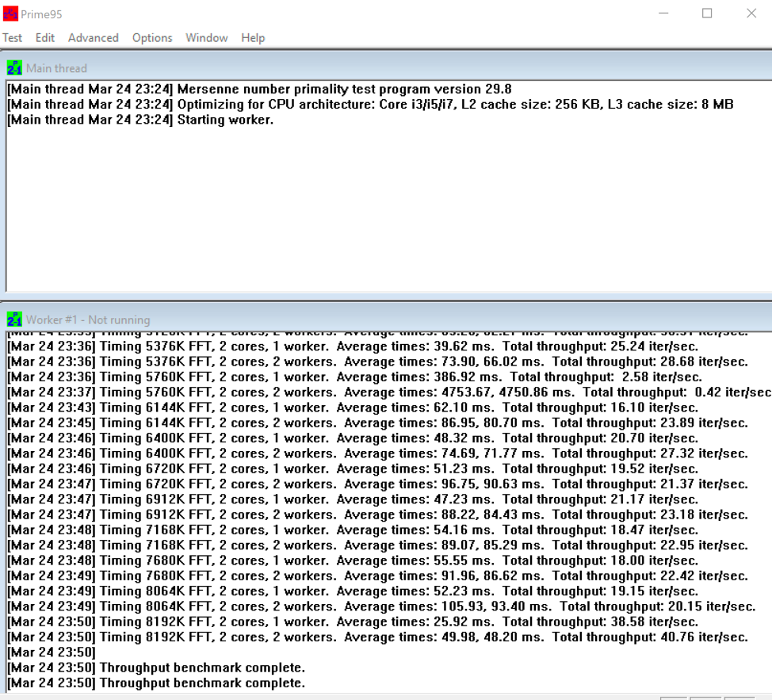Viewport: 772px width, 700px height.
Task: Click the 6400K FFT 1 worker timing line
Action: [x=353, y=438]
